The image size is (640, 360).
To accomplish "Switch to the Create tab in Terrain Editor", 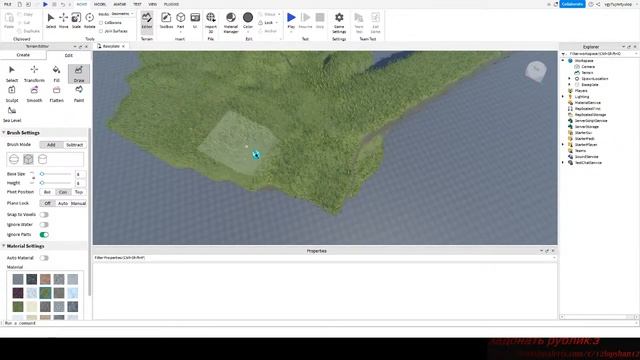I will pyautogui.click(x=23, y=55).
